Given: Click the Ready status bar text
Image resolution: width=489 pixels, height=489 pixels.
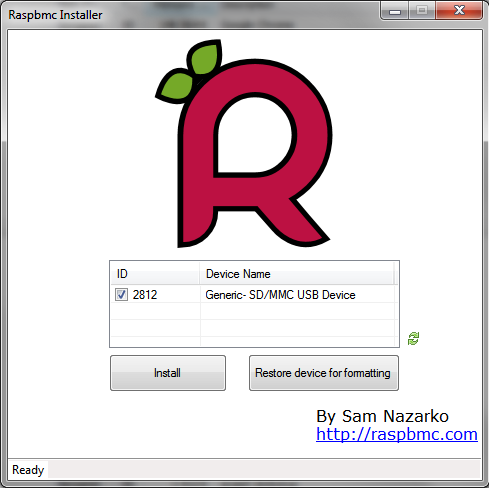Looking at the screenshot, I should tap(28, 470).
